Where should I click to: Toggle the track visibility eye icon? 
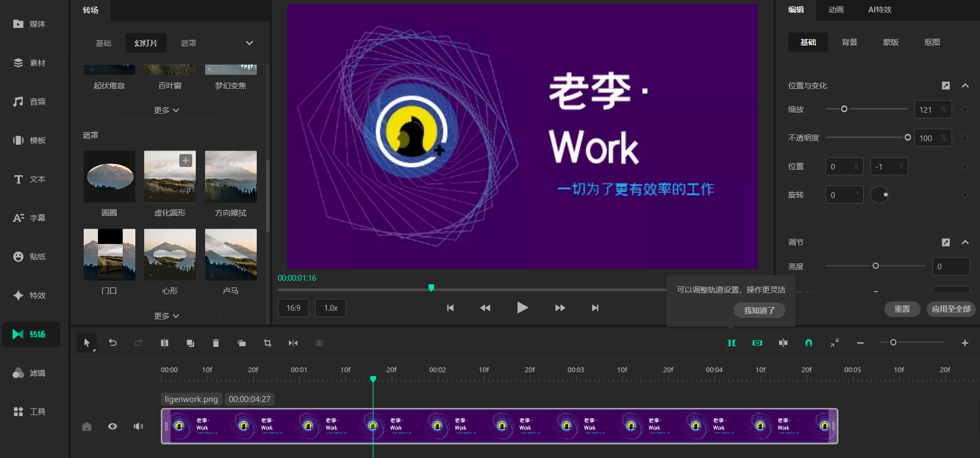(113, 426)
